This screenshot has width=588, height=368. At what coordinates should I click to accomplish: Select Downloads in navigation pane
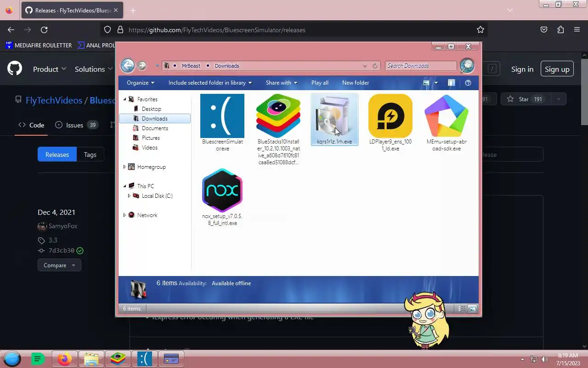click(155, 119)
